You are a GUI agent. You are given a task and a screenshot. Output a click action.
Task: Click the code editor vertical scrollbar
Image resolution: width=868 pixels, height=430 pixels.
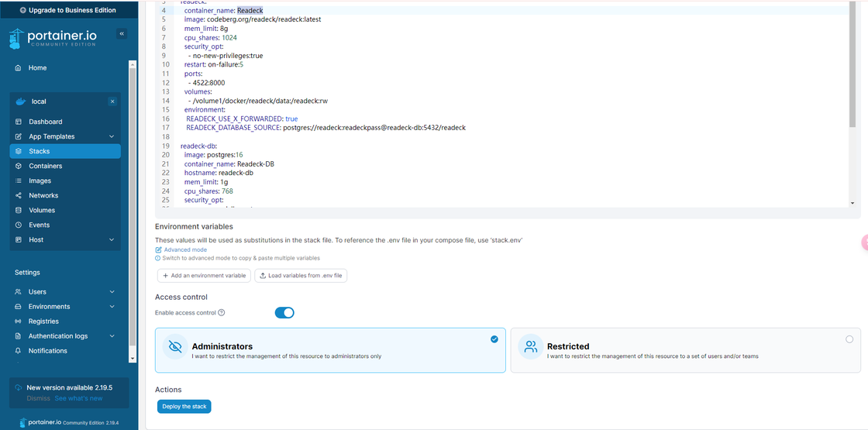coord(852,104)
